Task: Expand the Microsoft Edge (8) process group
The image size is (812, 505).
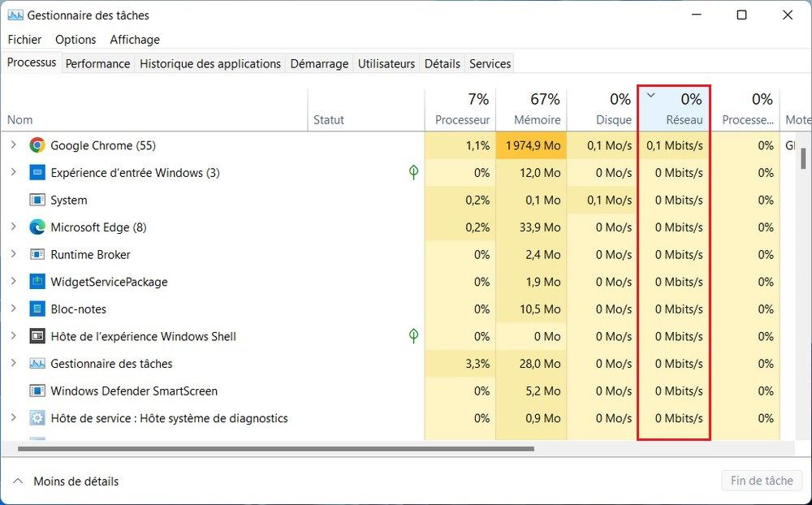Action: point(14,227)
